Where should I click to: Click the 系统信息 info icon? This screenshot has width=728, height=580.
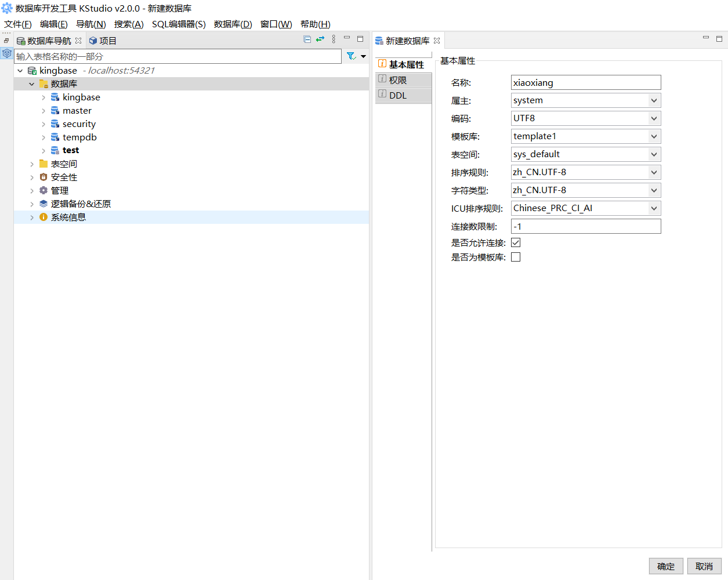point(44,217)
